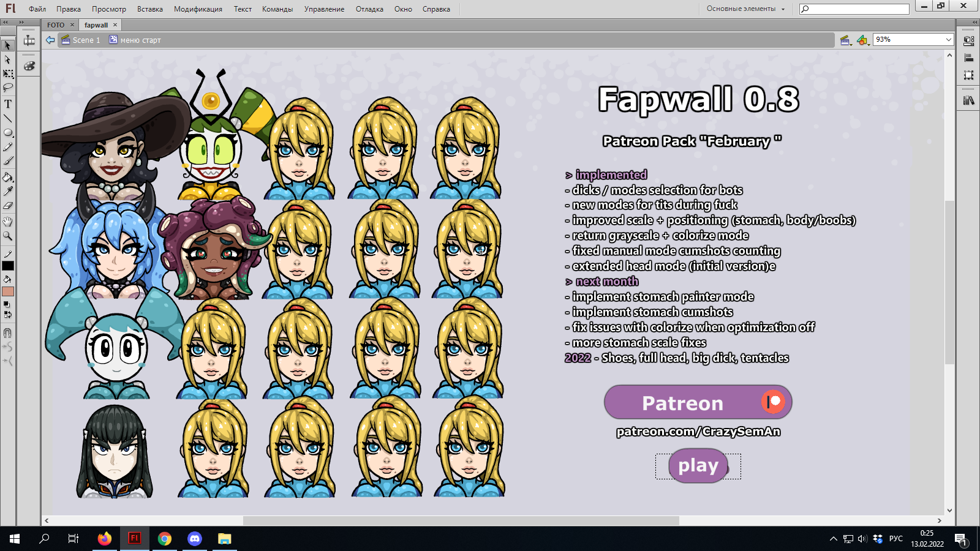Select the Selection (arrow) tool
This screenshot has width=980, height=551.
[x=7, y=45]
